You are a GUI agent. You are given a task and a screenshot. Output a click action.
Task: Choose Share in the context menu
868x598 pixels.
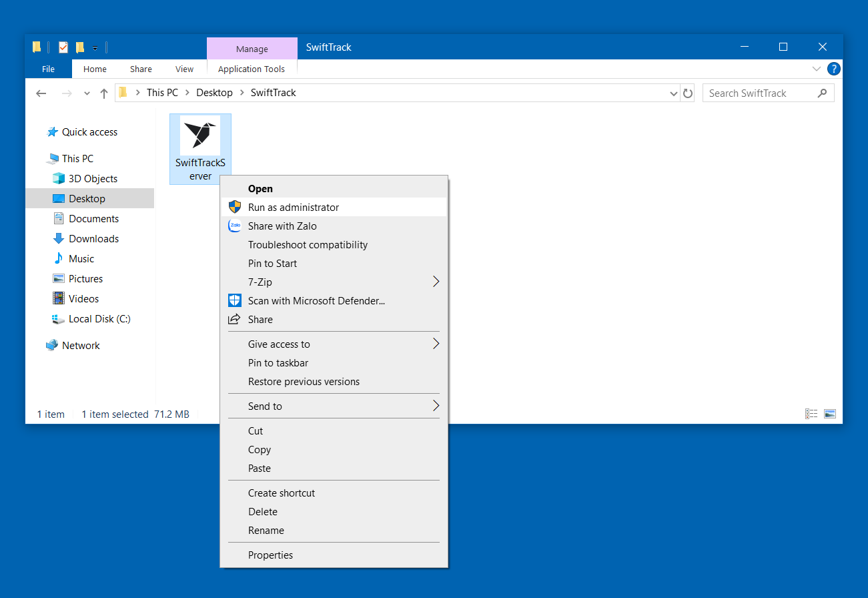click(x=334, y=320)
